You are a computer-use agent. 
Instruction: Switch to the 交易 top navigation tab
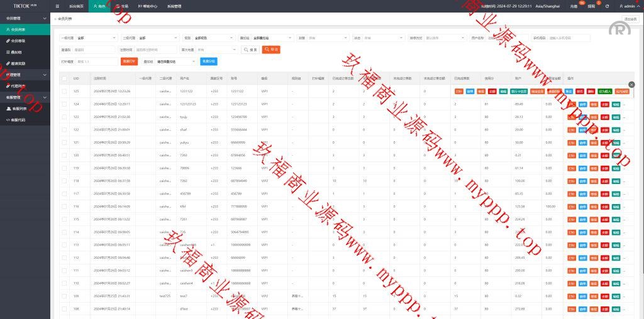(123, 6)
